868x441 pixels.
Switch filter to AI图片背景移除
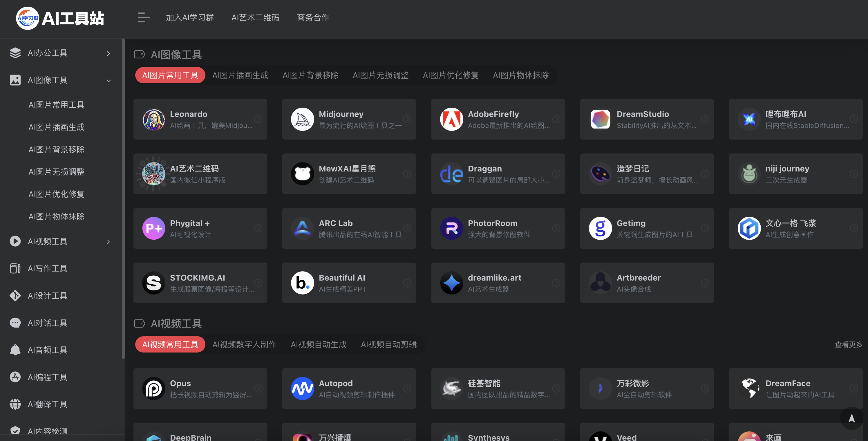pos(310,75)
